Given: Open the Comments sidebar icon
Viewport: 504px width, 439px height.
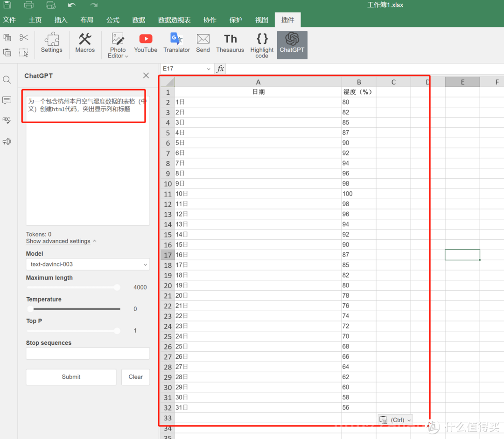Looking at the screenshot, I should pos(7,100).
